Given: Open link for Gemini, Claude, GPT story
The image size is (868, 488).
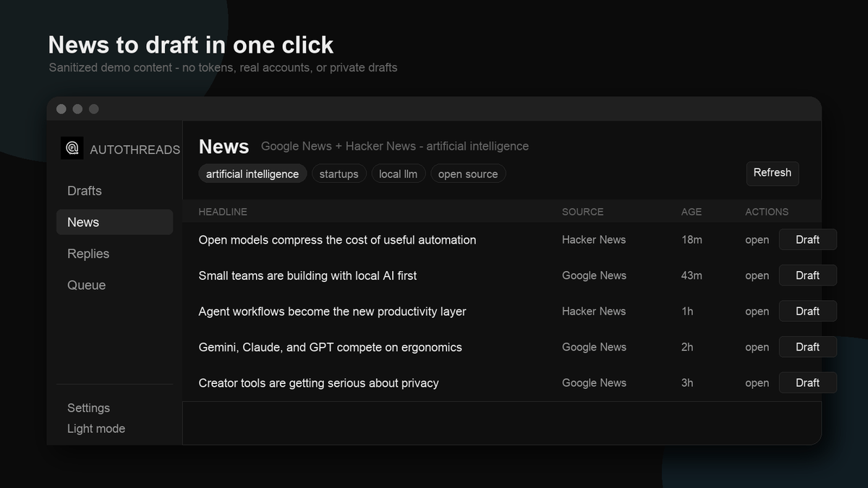Looking at the screenshot, I should (x=757, y=347).
